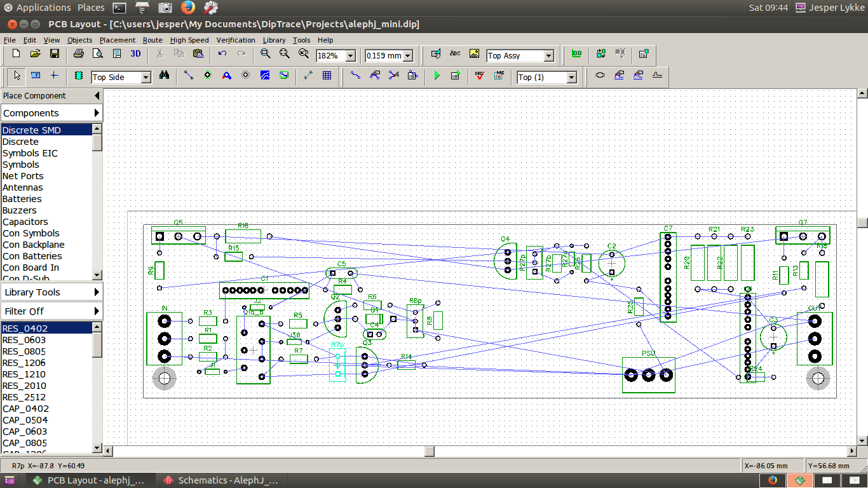The height and width of the screenshot is (488, 868).
Task: Expand the Components panel arrow
Action: (x=97, y=112)
